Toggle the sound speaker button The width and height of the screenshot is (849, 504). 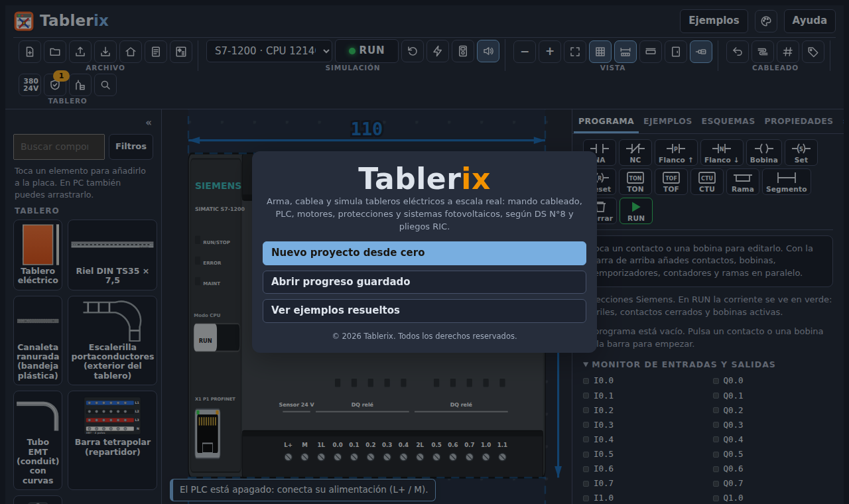coord(488,51)
